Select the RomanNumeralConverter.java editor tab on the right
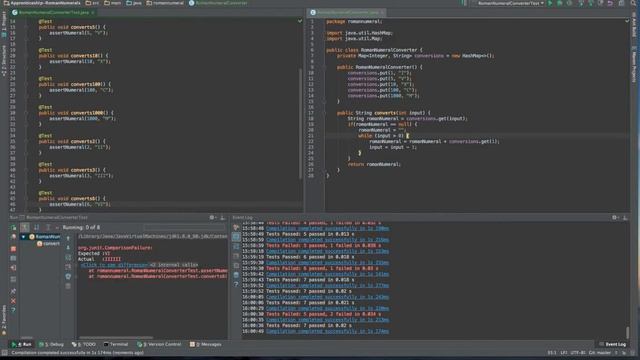 [348, 13]
